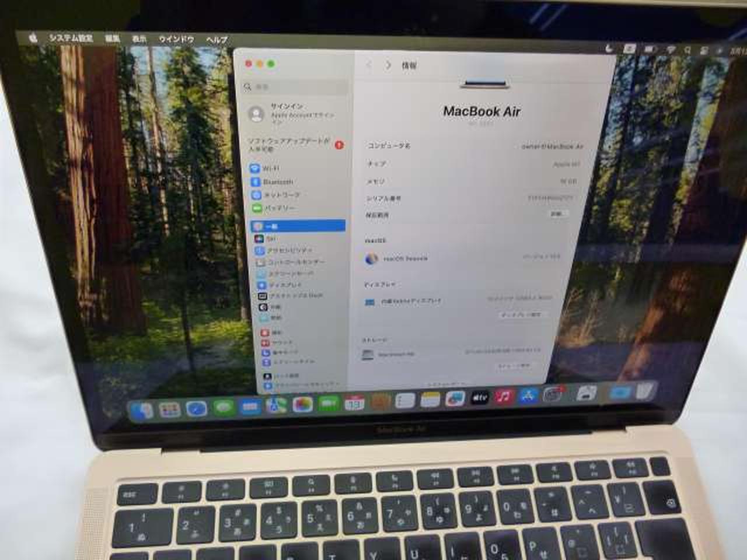
Task: Click the coverage details (詳細) button
Action: (556, 214)
